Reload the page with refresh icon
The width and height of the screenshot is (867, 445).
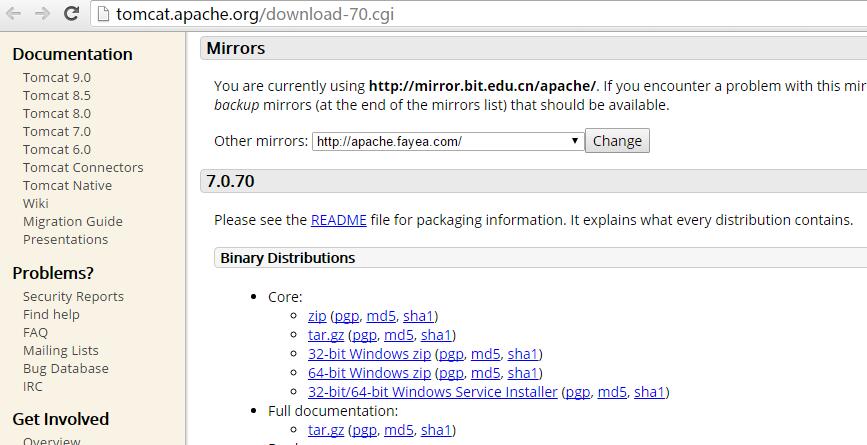[x=72, y=14]
